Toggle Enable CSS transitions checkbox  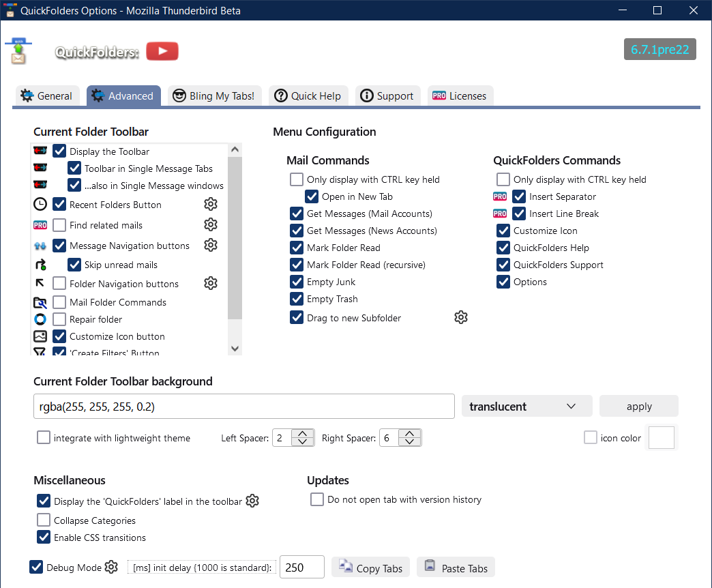(44, 537)
